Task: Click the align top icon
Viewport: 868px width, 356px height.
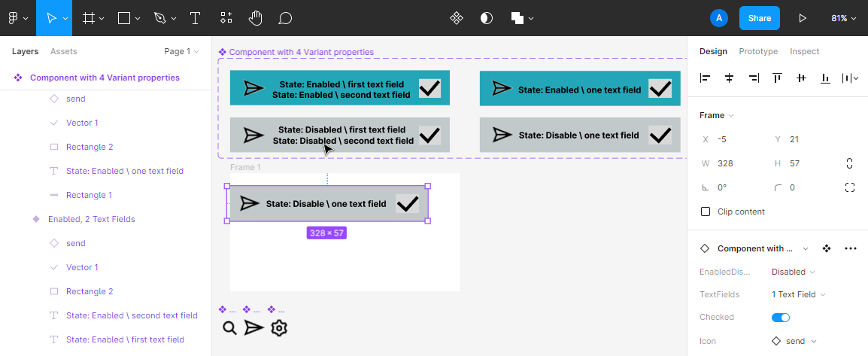Action: [777, 78]
